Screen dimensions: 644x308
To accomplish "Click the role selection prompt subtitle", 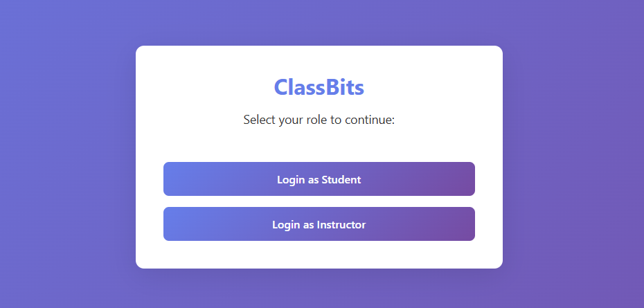I will point(319,120).
